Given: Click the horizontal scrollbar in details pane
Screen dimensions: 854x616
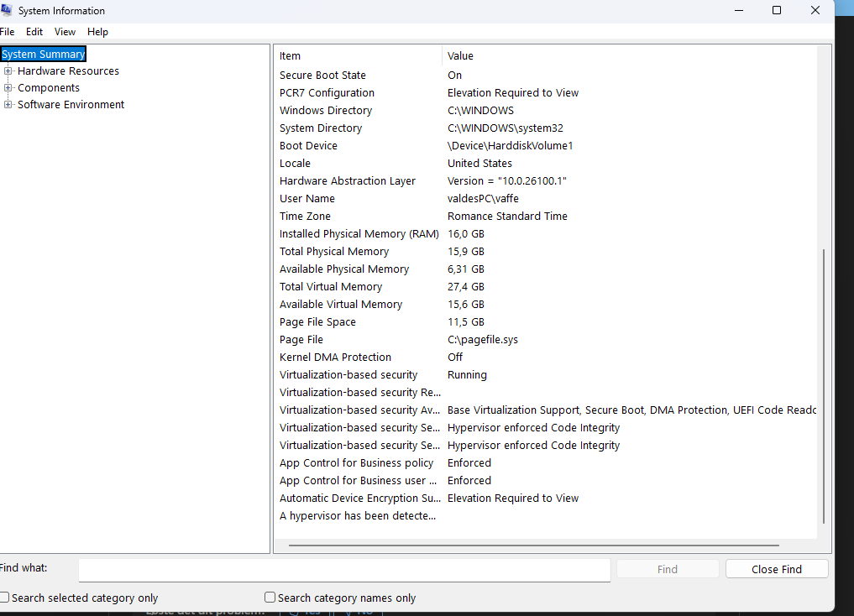Looking at the screenshot, I should (x=534, y=545).
